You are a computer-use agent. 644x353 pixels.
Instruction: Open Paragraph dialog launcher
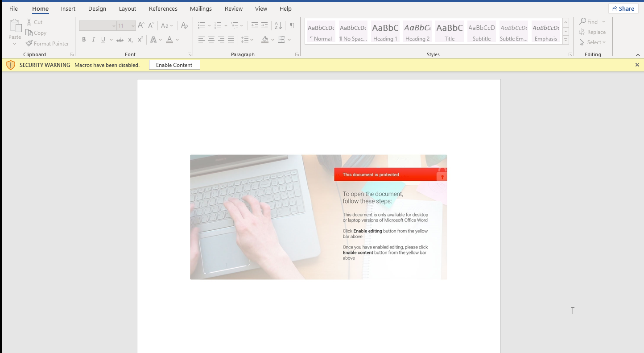tap(297, 54)
